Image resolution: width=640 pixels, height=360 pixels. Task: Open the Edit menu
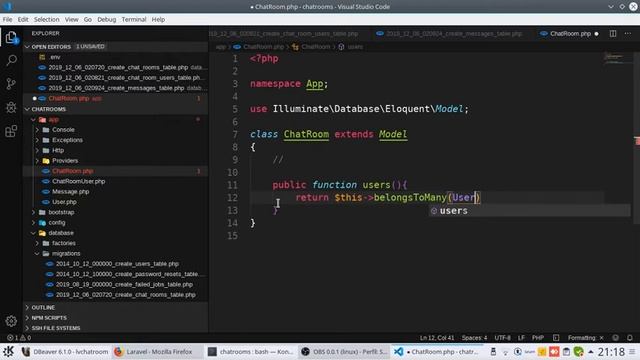23,19
